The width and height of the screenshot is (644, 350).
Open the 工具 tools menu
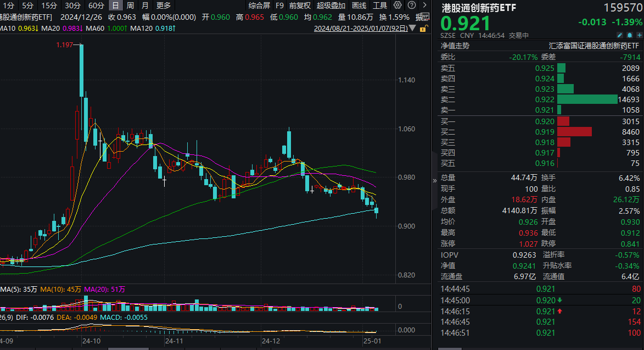[x=380, y=5]
